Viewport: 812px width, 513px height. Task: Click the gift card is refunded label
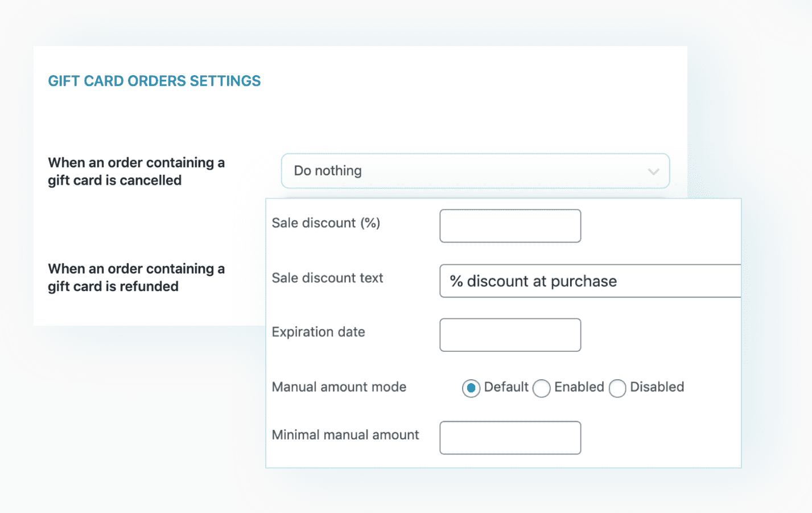click(x=136, y=277)
